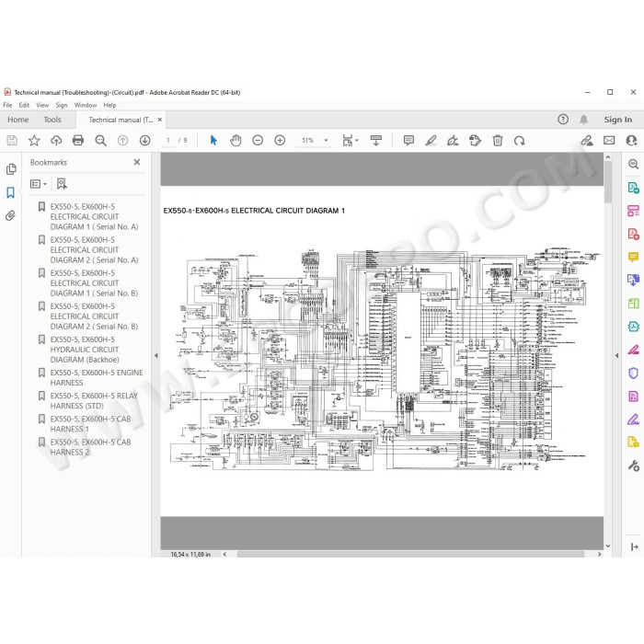Open Cab Harness 2 bookmark
This screenshot has width=644, height=644.
tap(90, 447)
